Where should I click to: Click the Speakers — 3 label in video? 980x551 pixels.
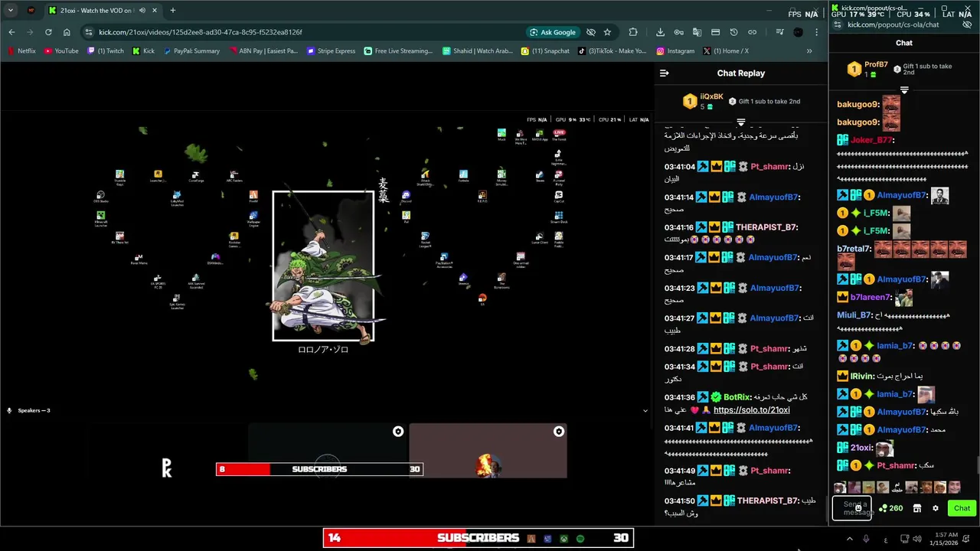point(34,411)
